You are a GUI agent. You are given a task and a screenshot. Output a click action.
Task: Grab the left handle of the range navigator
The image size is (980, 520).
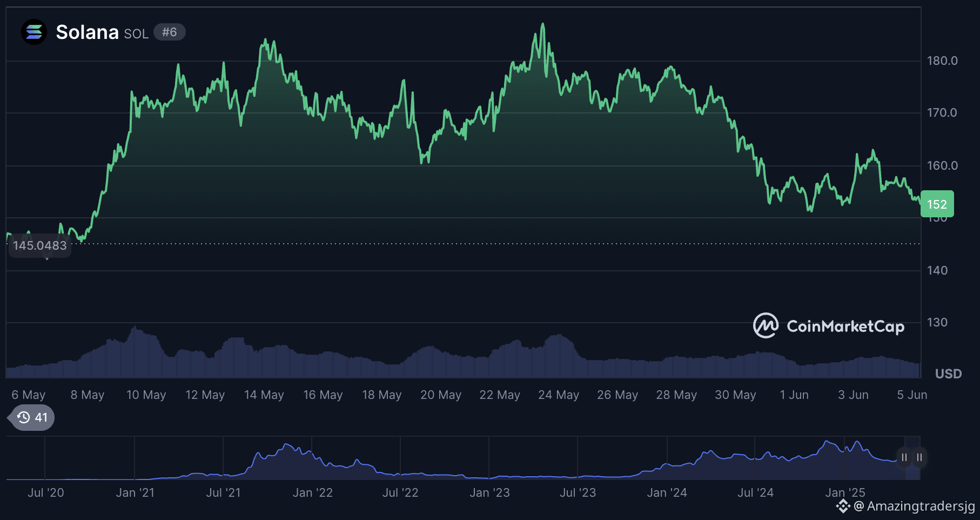click(x=904, y=457)
